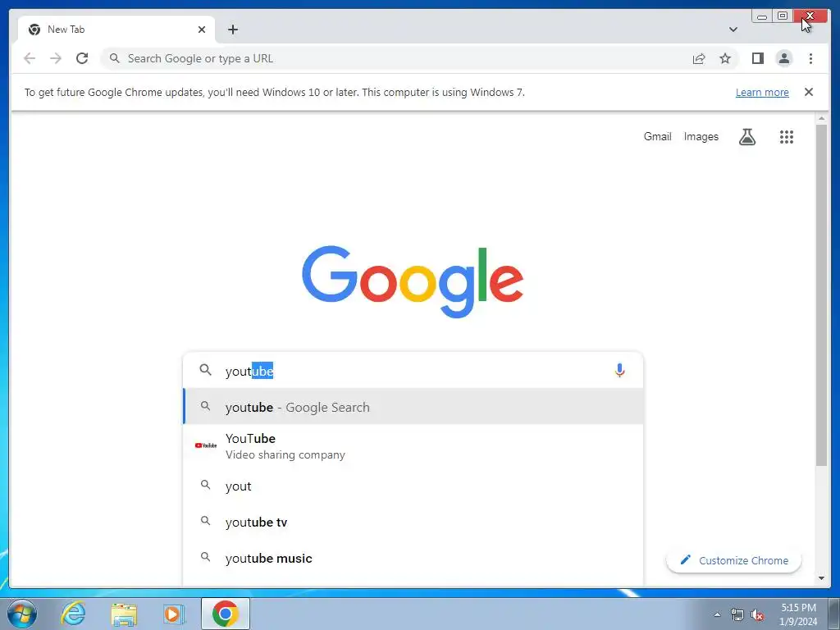Screen dimensions: 840x630
Task: Open Chrome three-dot menu
Action: pos(810,58)
